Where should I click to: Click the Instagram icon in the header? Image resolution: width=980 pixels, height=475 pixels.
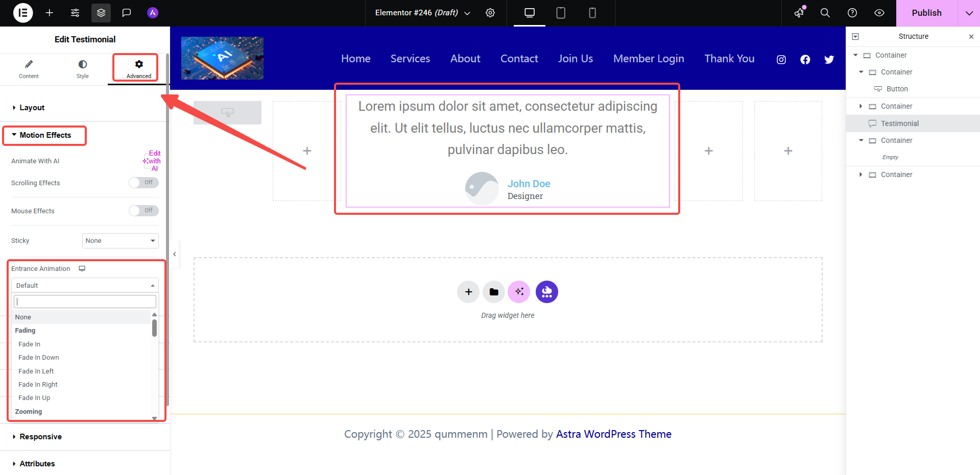[x=780, y=59]
